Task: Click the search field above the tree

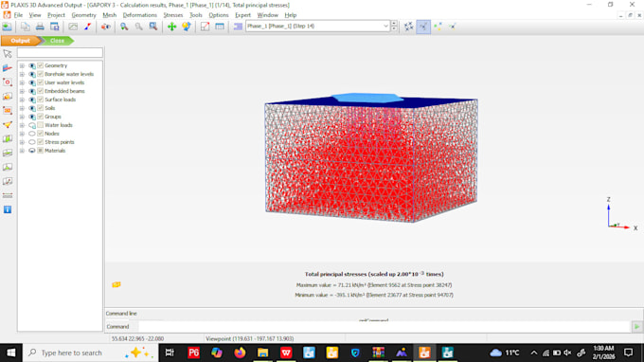Action: pos(60,53)
